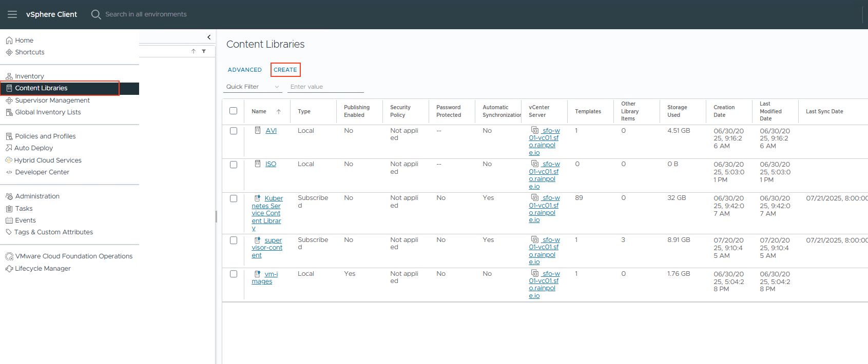This screenshot has height=364, width=868.
Task: Check the vm-images library row checkbox
Action: (x=234, y=274)
